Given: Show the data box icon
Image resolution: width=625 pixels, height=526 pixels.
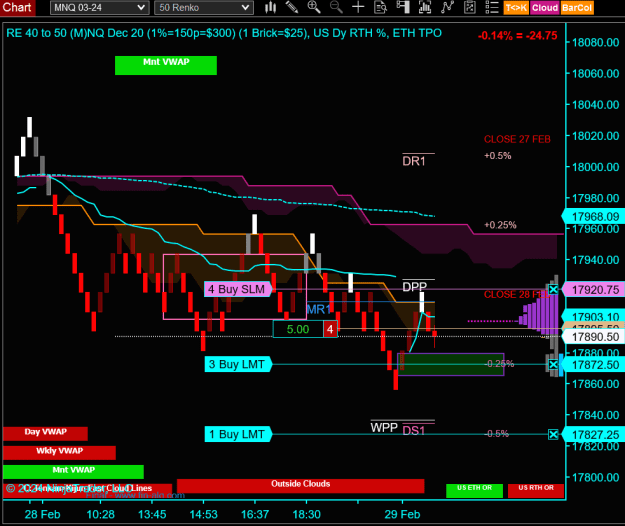Looking at the screenshot, I should pyautogui.click(x=381, y=7).
